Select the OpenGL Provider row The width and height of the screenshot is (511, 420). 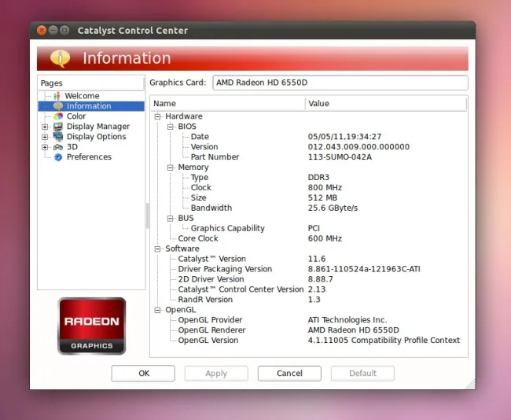click(x=309, y=320)
